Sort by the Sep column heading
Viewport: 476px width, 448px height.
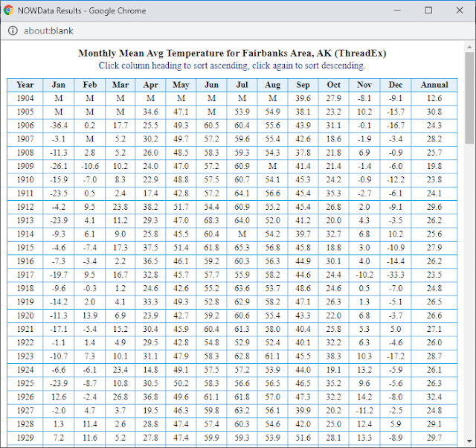(303, 85)
